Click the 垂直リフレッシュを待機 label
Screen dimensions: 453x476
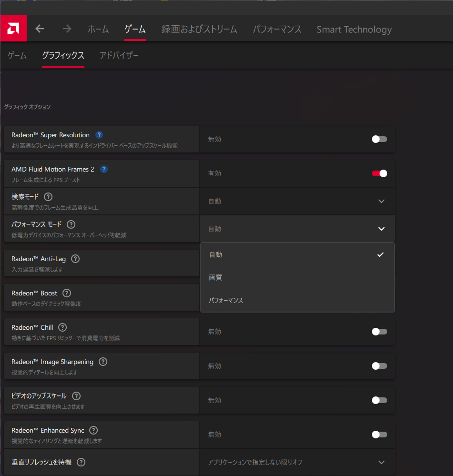(x=41, y=462)
